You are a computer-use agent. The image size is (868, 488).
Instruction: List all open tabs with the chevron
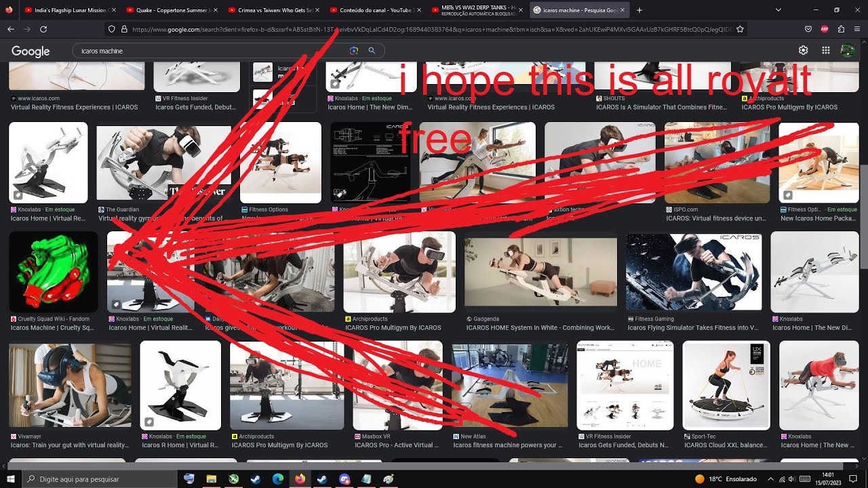point(778,10)
